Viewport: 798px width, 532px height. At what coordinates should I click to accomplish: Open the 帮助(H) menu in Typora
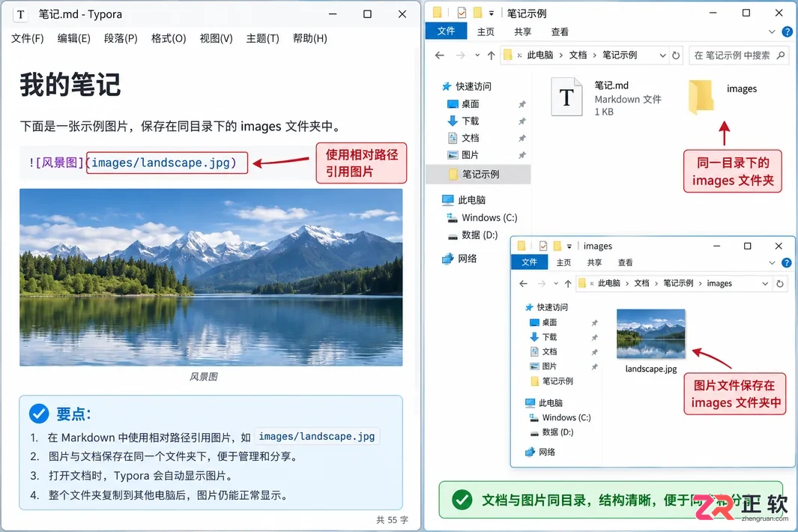tap(310, 39)
